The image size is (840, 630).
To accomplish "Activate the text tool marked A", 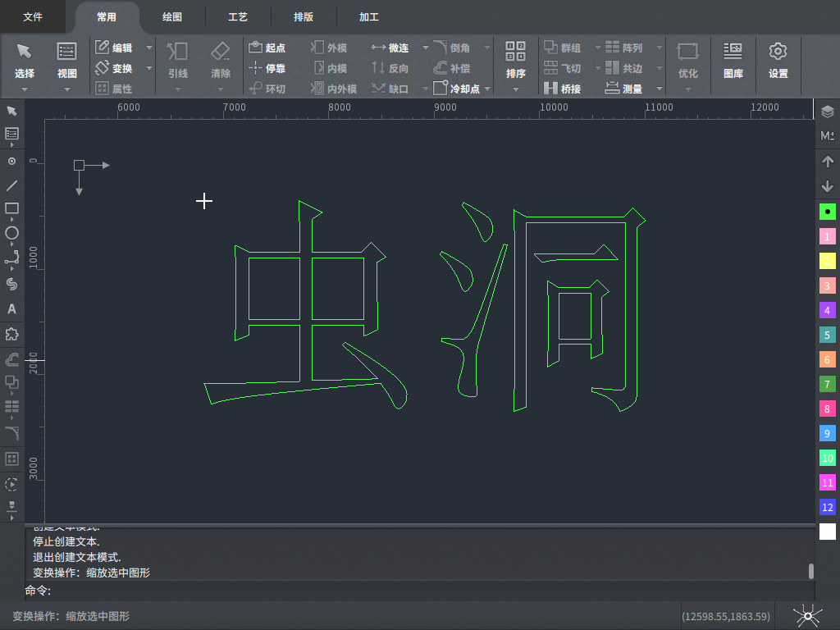I will pyautogui.click(x=11, y=309).
